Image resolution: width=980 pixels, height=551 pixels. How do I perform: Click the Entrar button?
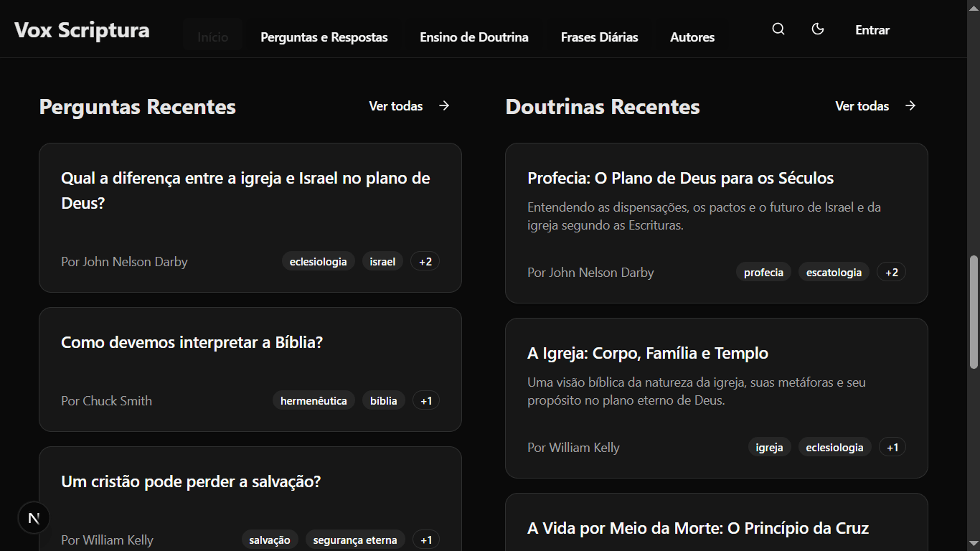pyautogui.click(x=872, y=29)
